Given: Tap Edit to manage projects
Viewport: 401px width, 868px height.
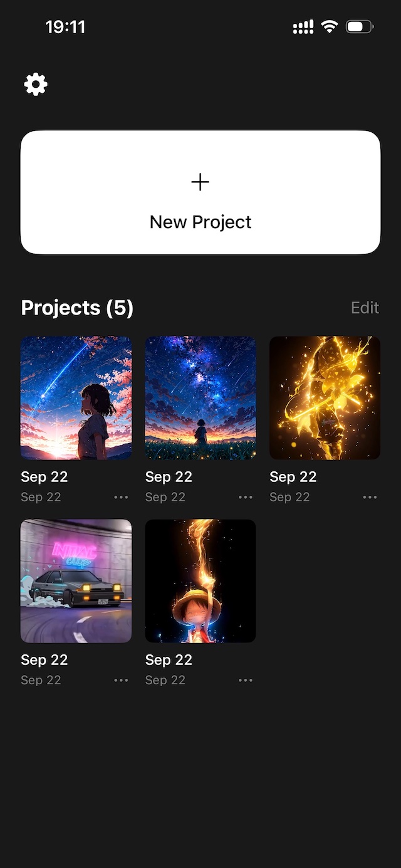Looking at the screenshot, I should pos(365,308).
